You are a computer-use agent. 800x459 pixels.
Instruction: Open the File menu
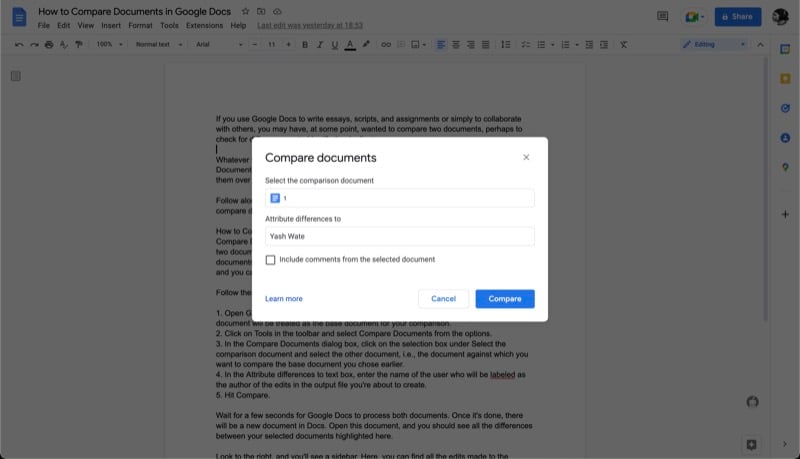(x=43, y=26)
